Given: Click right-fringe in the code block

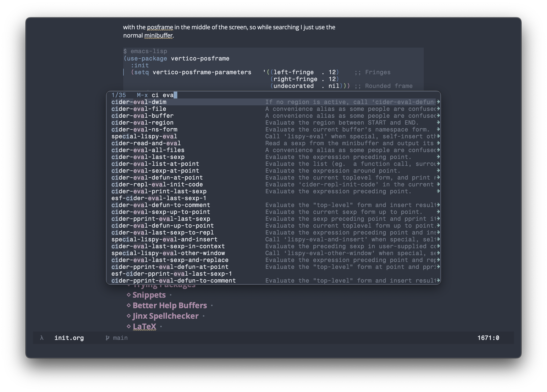Looking at the screenshot, I should tap(295, 79).
